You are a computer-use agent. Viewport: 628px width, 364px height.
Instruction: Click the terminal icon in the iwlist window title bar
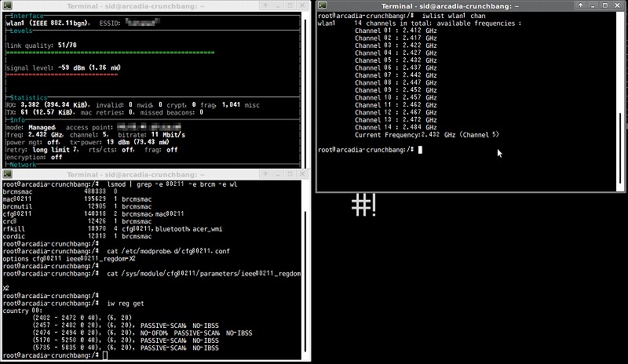[323, 5]
